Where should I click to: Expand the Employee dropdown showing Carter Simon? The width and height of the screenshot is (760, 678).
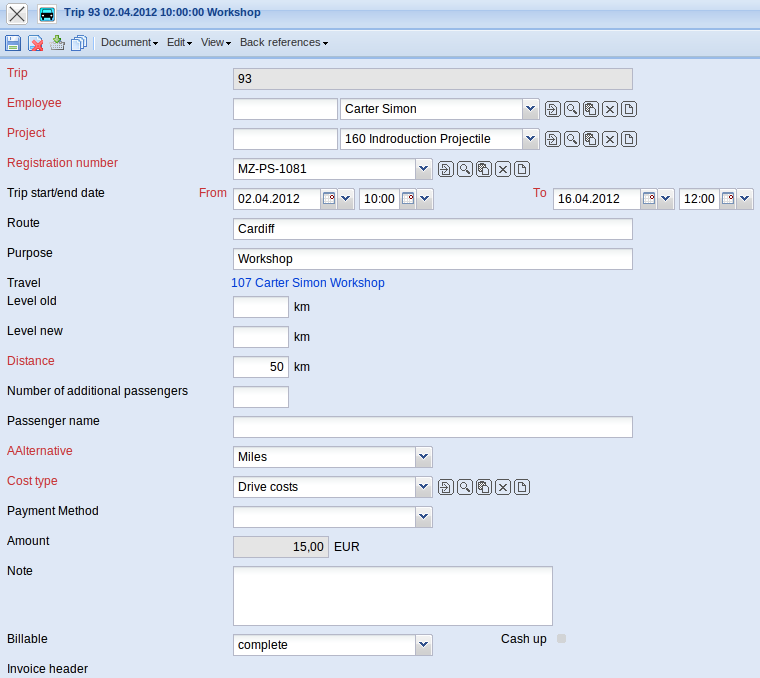pyautogui.click(x=530, y=109)
